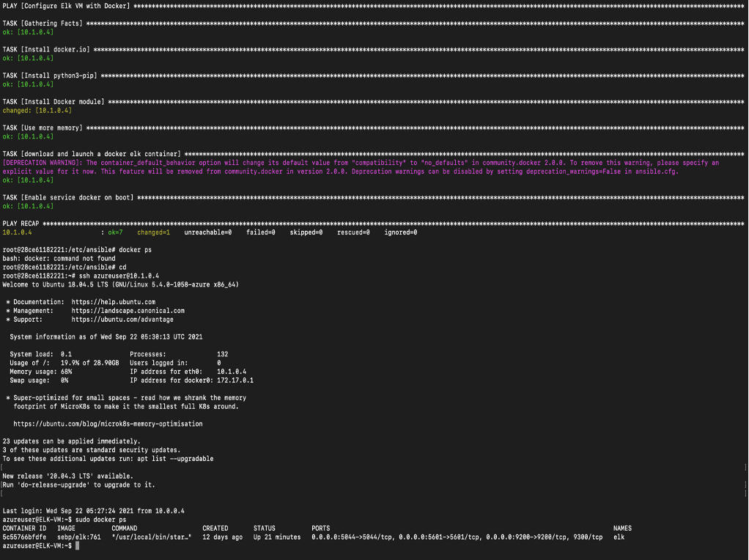Image resolution: width=749 pixels, height=560 pixels.
Task: Click 'ignored=0' in the recap
Action: pyautogui.click(x=401, y=232)
